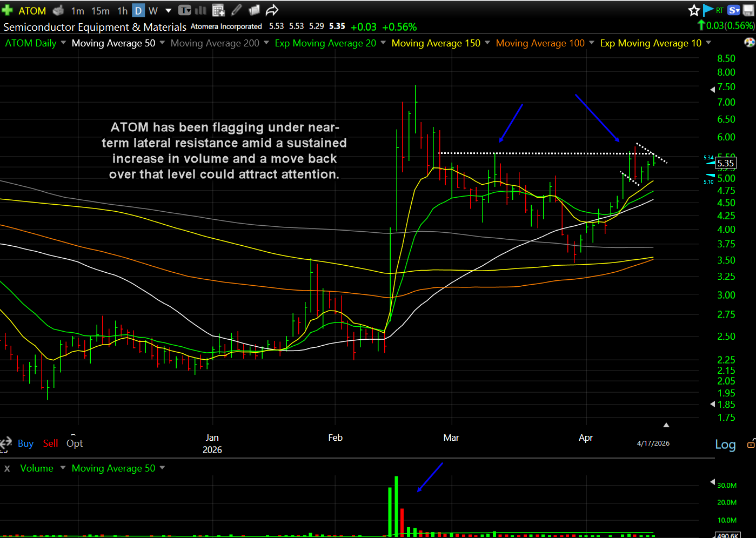Open the data window grid icon
Viewport: 756px width, 538px height.
218,10
